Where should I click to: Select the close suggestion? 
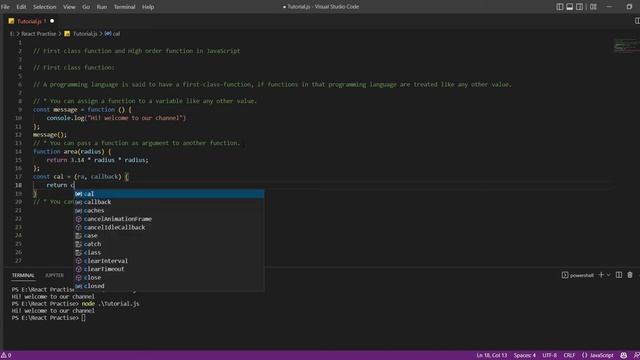[x=169, y=278]
